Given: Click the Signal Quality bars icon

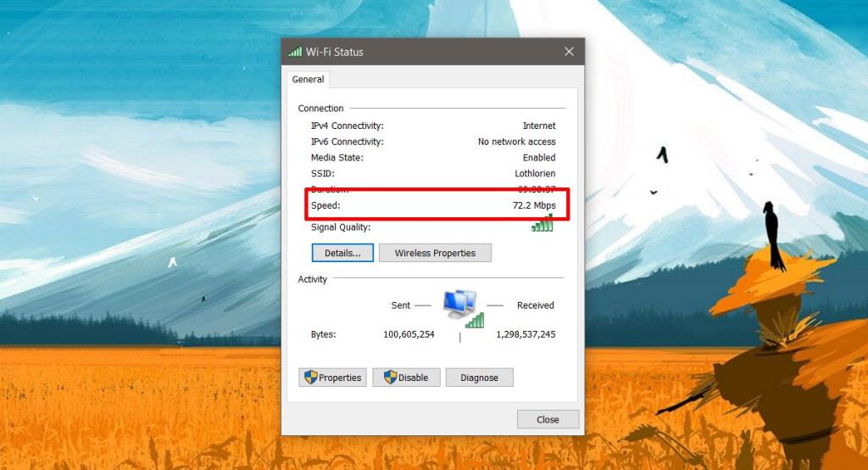Looking at the screenshot, I should [x=542, y=223].
